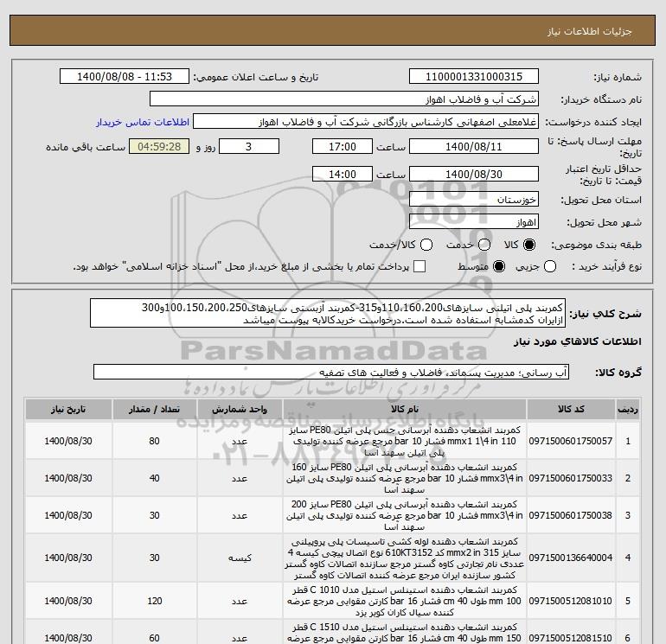Click row 4 item name with 610KT3152

[405, 558]
